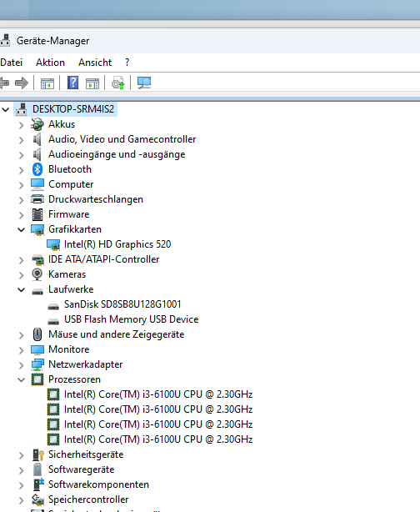Select the first i3-6100U processor entry
The height and width of the screenshot is (512, 420).
tap(158, 394)
